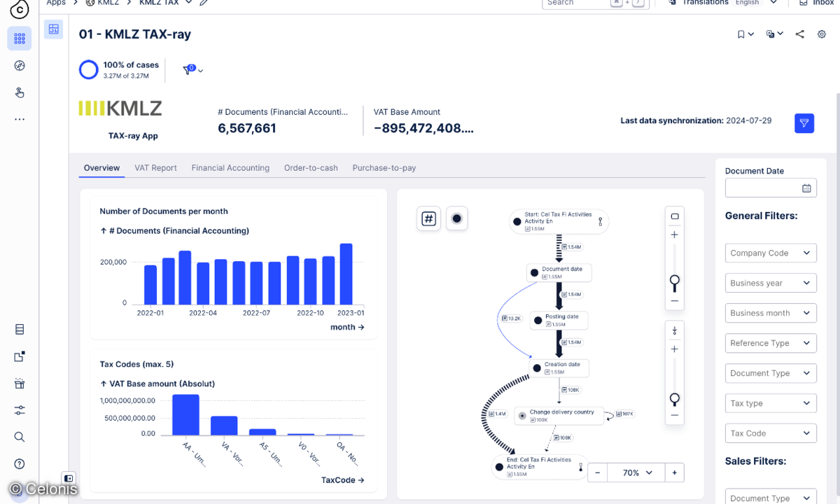Open the 70% zoom level dropdown
840x504 pixels.
pyautogui.click(x=637, y=473)
